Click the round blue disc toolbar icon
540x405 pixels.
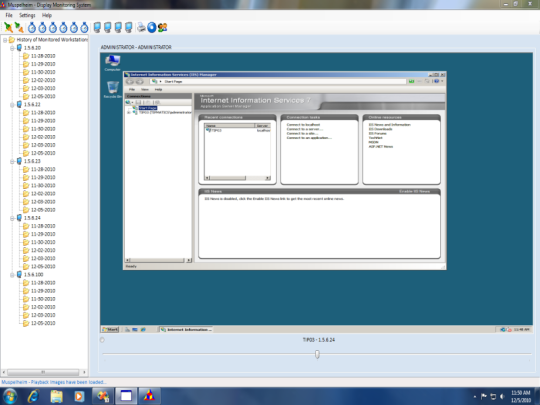point(152,27)
